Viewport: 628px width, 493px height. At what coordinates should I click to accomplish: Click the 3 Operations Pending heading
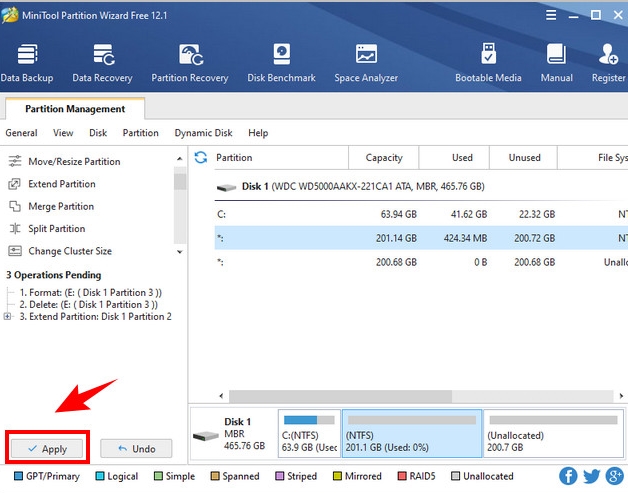pos(53,275)
